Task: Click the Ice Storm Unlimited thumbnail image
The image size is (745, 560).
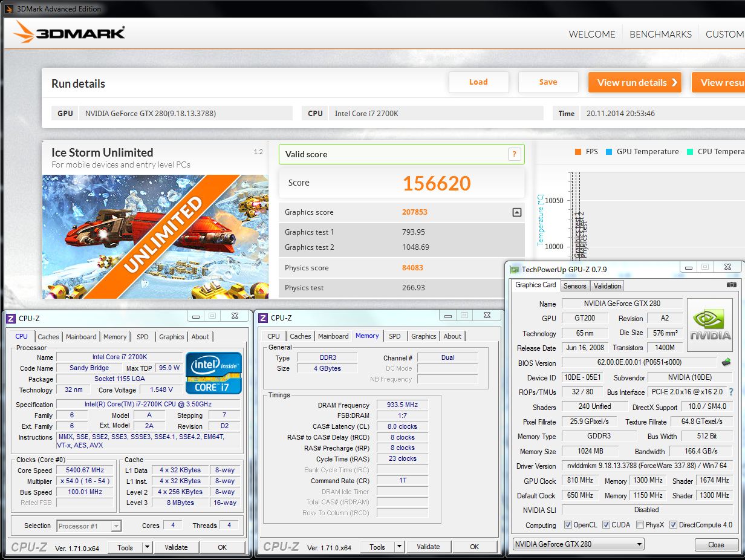Action: pyautogui.click(x=155, y=236)
